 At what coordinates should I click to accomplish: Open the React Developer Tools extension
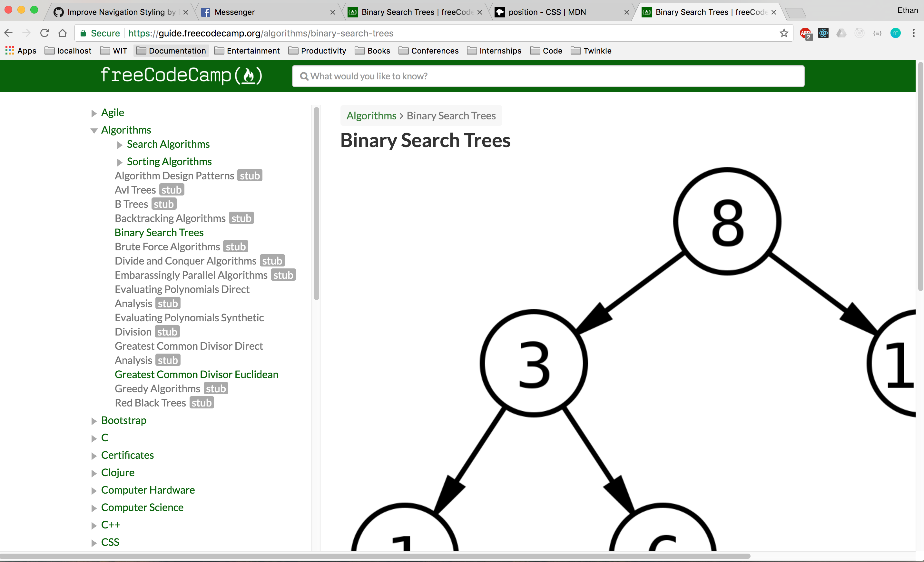(x=823, y=33)
